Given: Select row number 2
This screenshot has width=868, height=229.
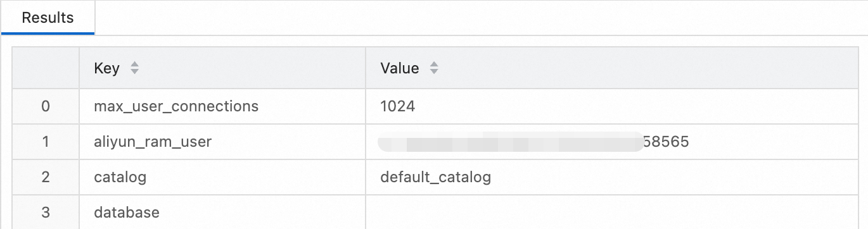Looking at the screenshot, I should (x=46, y=177).
